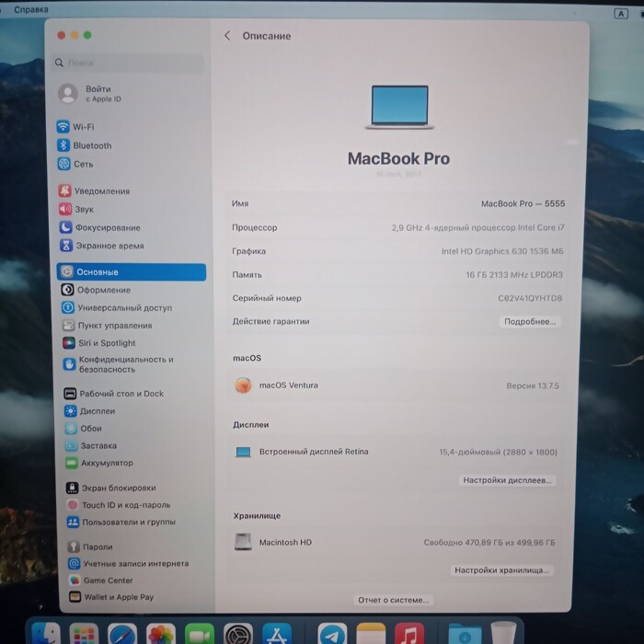Open Game Center settings
The height and width of the screenshot is (644, 644).
pyautogui.click(x=101, y=581)
